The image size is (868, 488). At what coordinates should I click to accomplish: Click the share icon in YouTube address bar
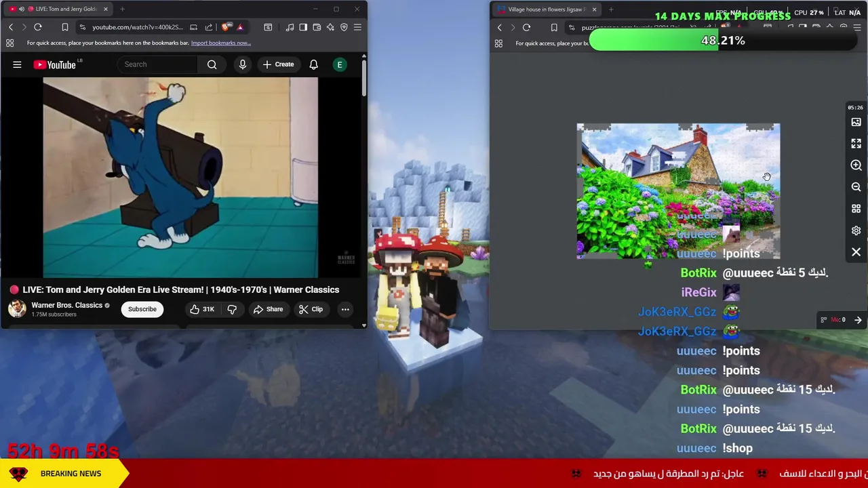pyautogui.click(x=209, y=27)
